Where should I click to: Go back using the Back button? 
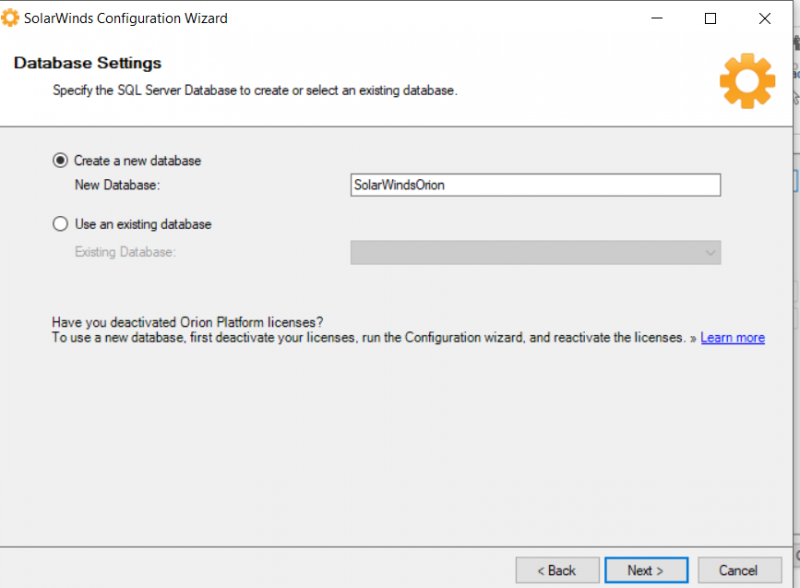coord(557,570)
